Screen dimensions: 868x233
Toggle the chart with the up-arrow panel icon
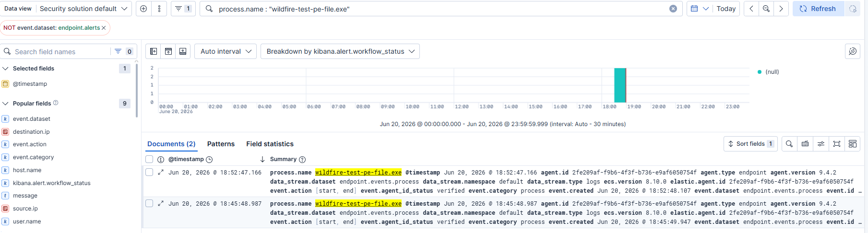click(168, 51)
